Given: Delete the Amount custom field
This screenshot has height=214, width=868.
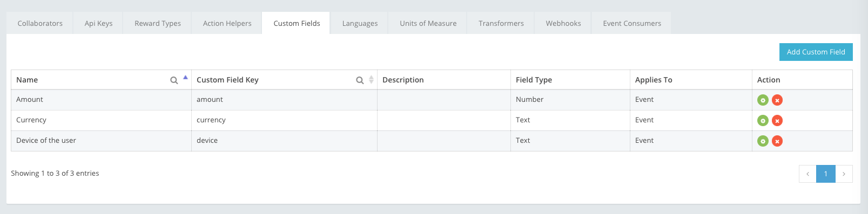Looking at the screenshot, I should [777, 100].
